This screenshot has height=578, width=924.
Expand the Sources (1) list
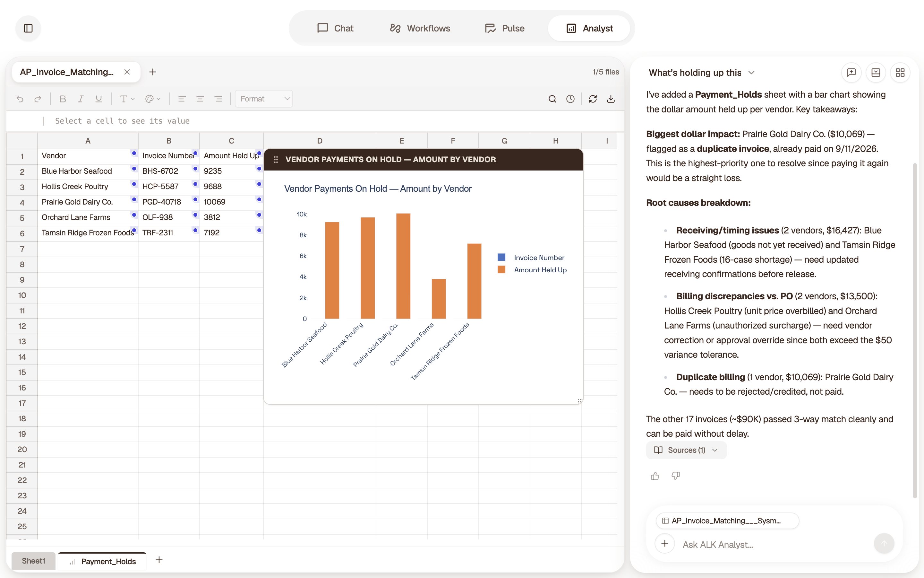point(686,450)
